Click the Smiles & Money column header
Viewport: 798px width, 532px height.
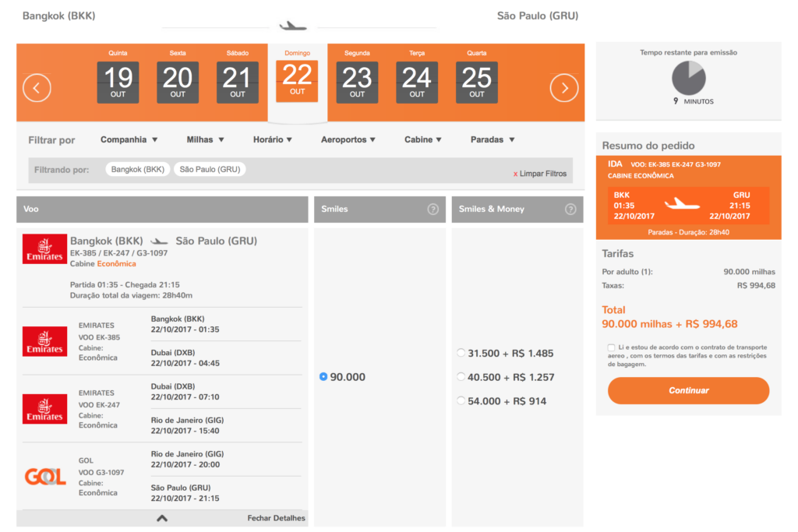(517, 210)
